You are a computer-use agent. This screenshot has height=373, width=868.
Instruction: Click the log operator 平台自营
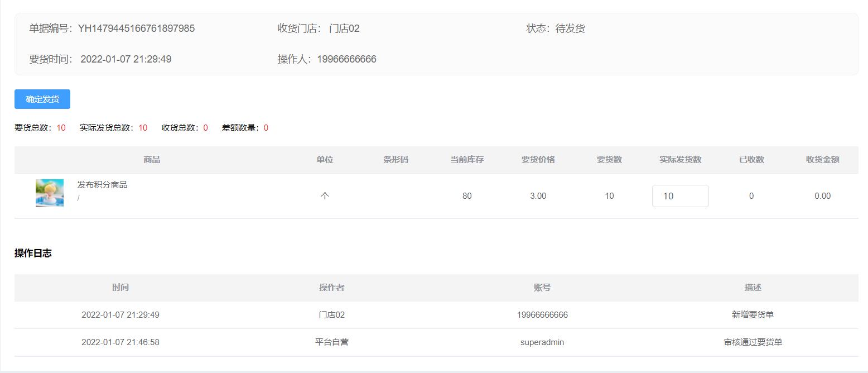[x=331, y=342]
